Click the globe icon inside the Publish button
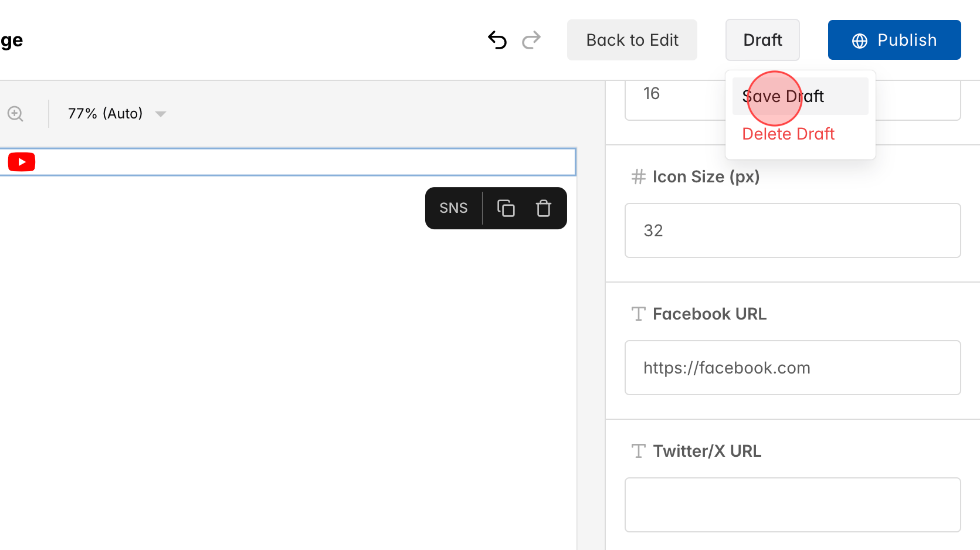980x550 pixels. tap(859, 40)
